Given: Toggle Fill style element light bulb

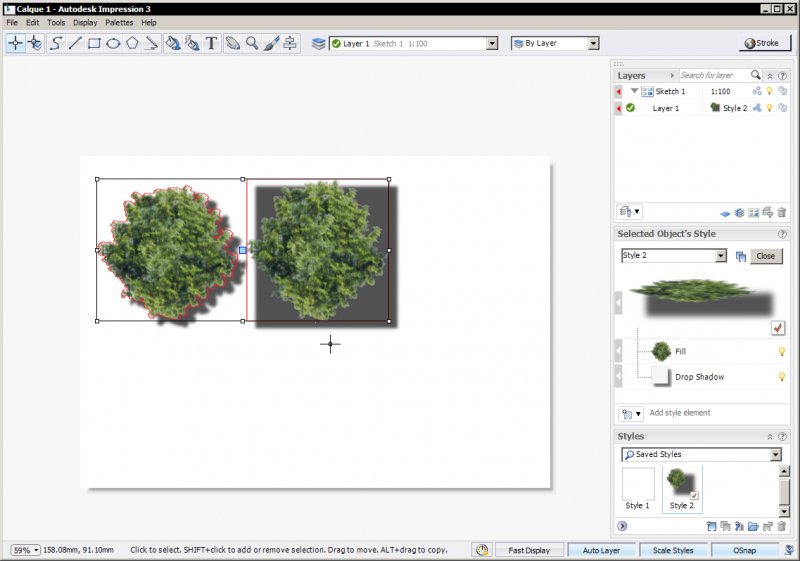Looking at the screenshot, I should coord(782,351).
